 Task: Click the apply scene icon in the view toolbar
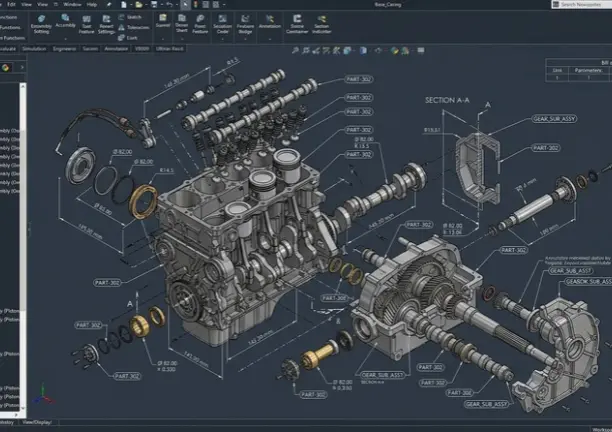pos(405,51)
